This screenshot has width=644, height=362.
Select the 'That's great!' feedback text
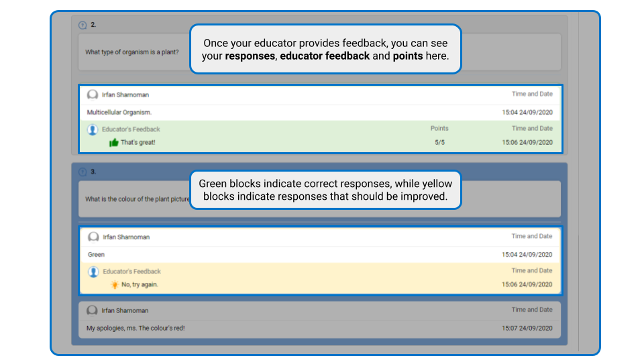pyautogui.click(x=138, y=142)
